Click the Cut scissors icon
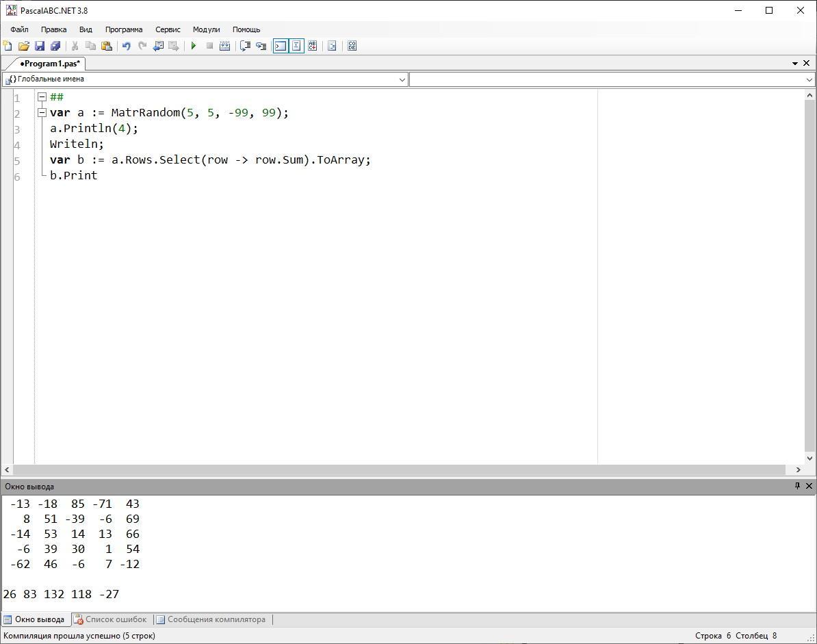Viewport: 817px width, 644px height. click(x=75, y=46)
